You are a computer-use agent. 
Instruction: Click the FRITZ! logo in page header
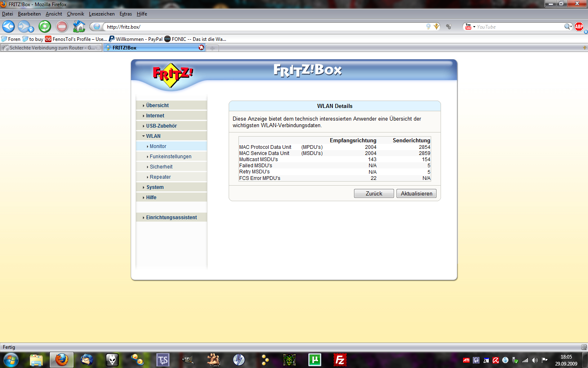pos(172,75)
